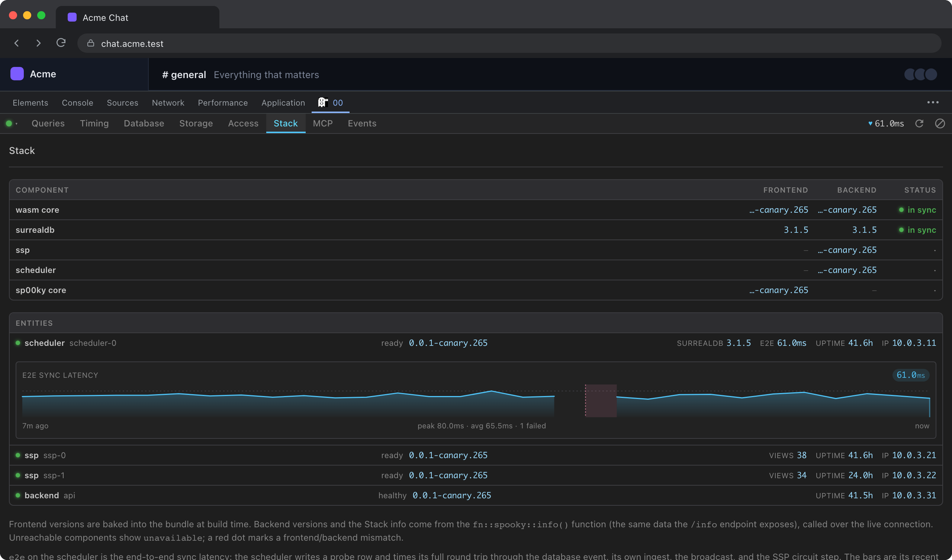Click the Acme purple workspace logo

tap(17, 74)
